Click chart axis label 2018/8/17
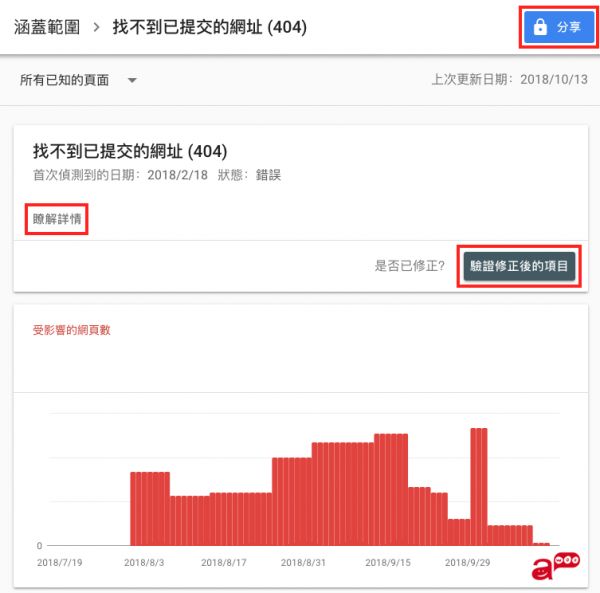Image resolution: width=600 pixels, height=593 pixels. pyautogui.click(x=224, y=562)
